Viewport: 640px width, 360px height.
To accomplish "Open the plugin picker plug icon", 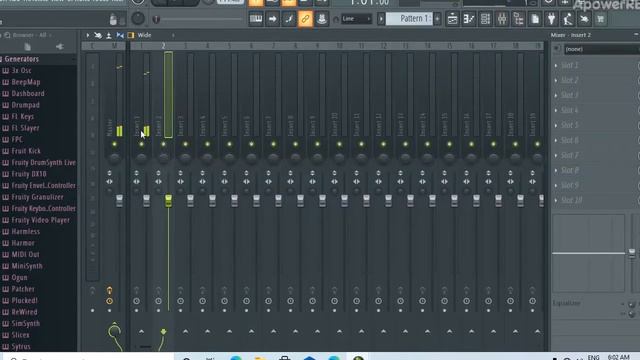I will 551,19.
